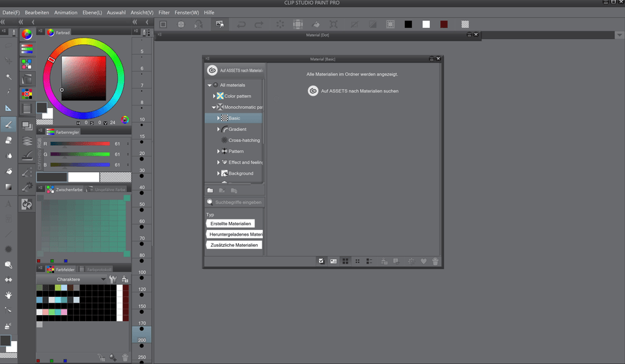This screenshot has width=625, height=364.
Task: Open the Filter menu
Action: (x=164, y=12)
